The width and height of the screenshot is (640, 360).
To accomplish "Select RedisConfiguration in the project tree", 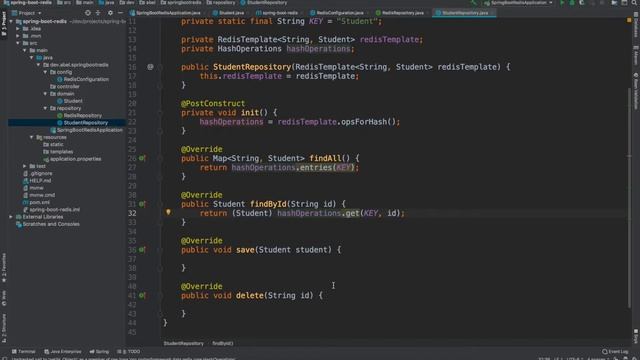I will pos(83,79).
